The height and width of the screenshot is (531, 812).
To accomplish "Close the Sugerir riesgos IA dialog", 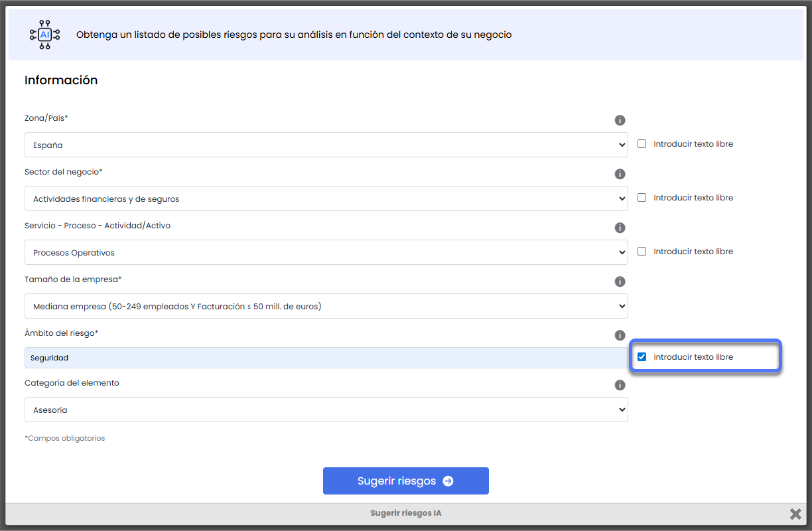I will 795,514.
